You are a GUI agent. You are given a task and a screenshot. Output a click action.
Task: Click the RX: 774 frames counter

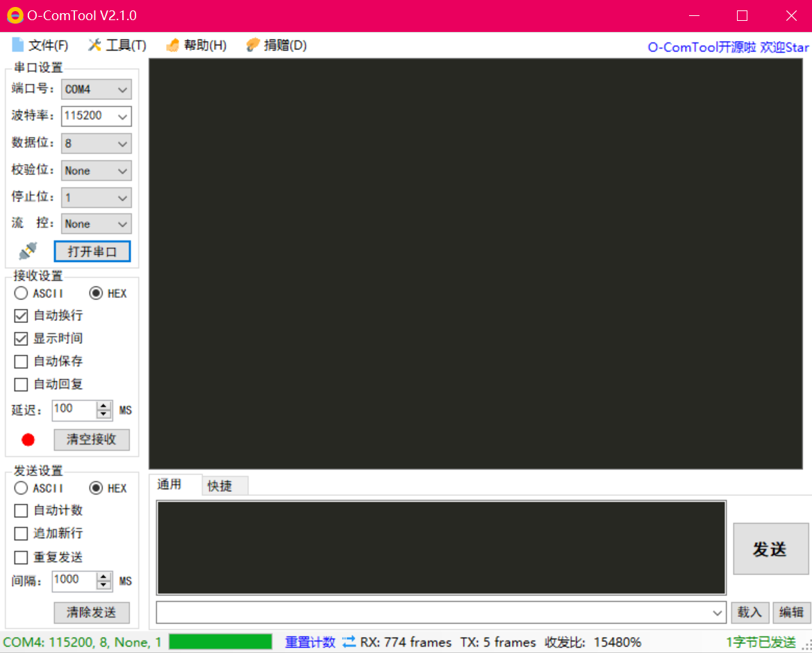[406, 642]
